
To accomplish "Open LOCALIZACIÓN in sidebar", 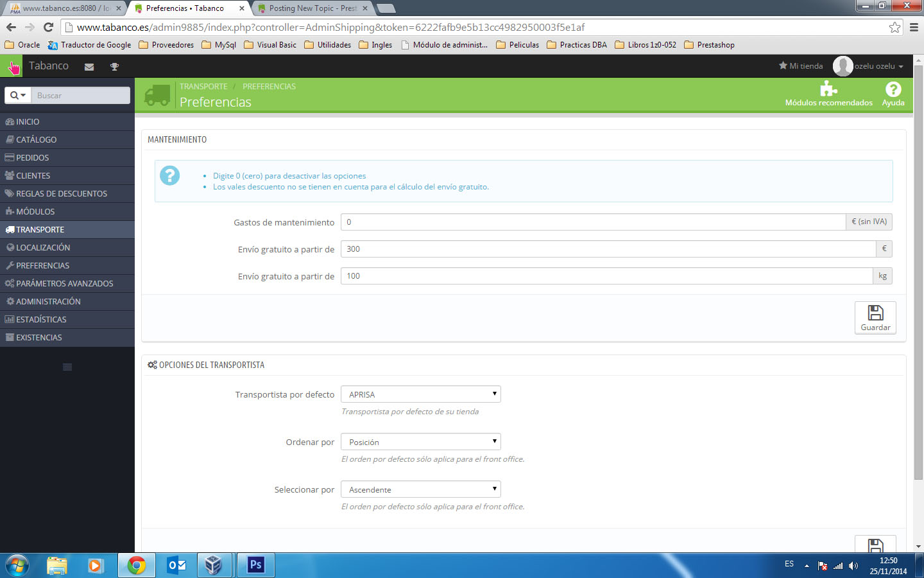I will pyautogui.click(x=67, y=247).
